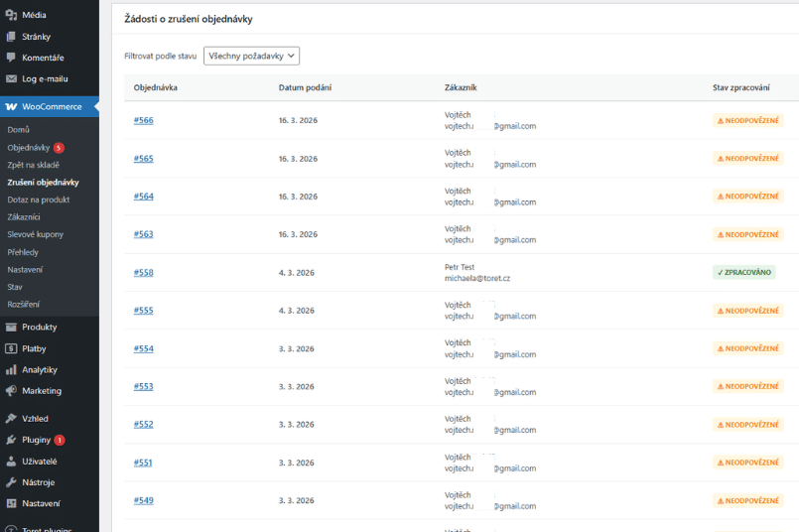Click the Uživatelé user icon
799x532 pixels.
(x=11, y=462)
